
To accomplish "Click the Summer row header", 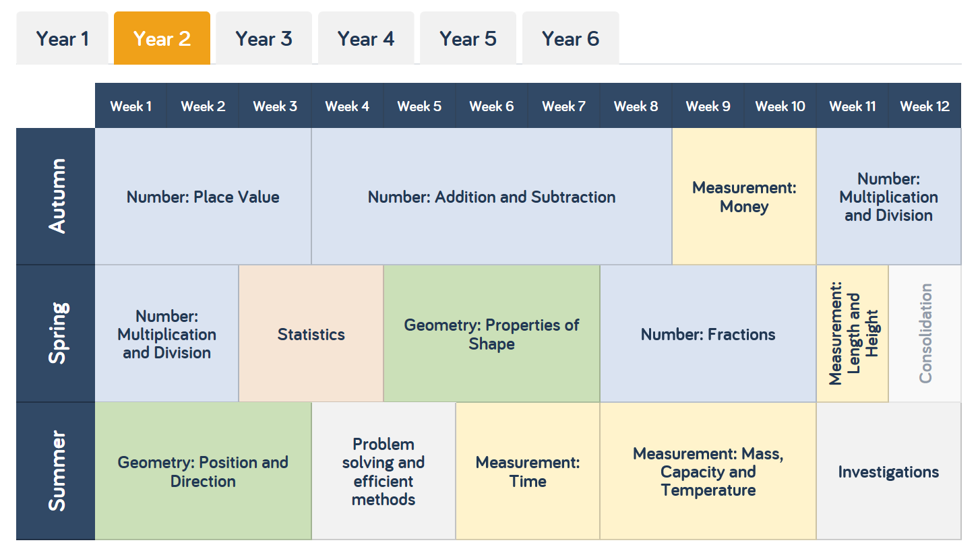I will (x=55, y=471).
